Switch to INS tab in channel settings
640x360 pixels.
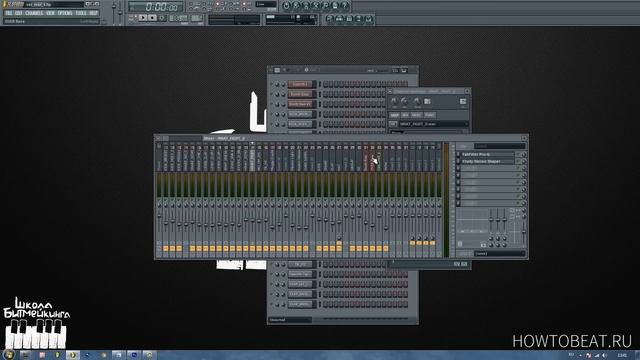(405, 115)
